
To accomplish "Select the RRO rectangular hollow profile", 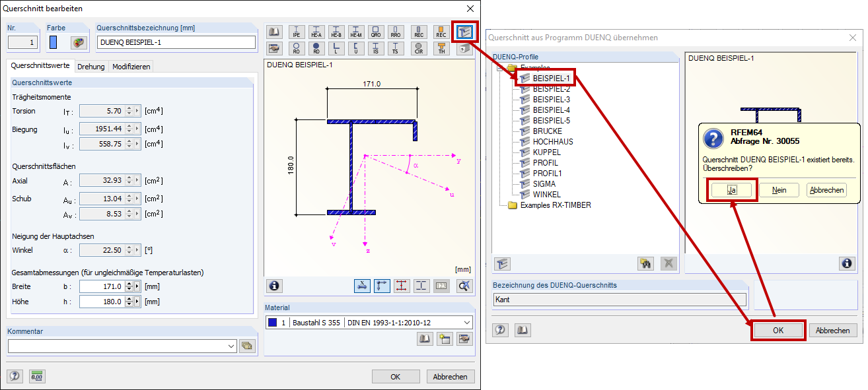I will (396, 32).
